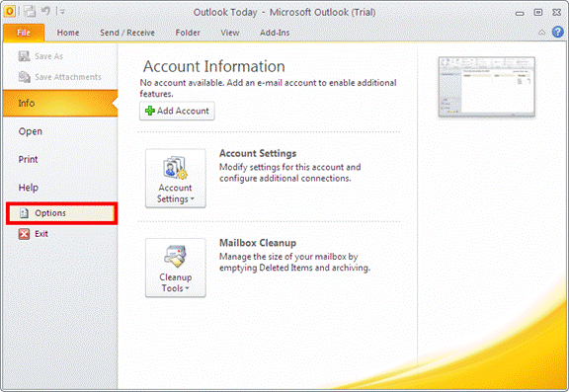Open the Account Settings dropdown button

[176, 178]
